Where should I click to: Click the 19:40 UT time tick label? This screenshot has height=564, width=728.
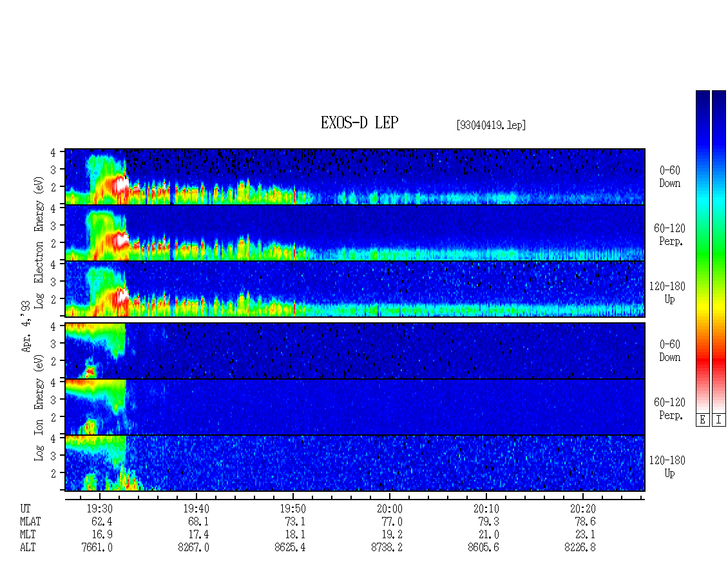(196, 509)
